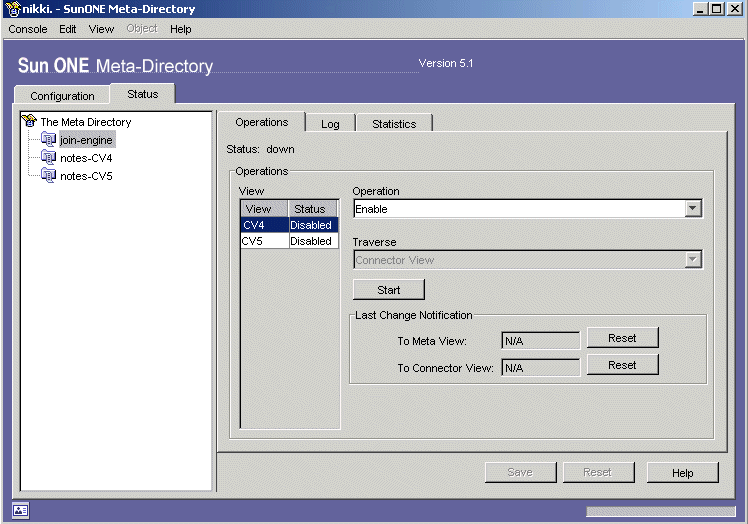Click The Meta Directory root icon
The width and height of the screenshot is (748, 524).
tap(30, 121)
